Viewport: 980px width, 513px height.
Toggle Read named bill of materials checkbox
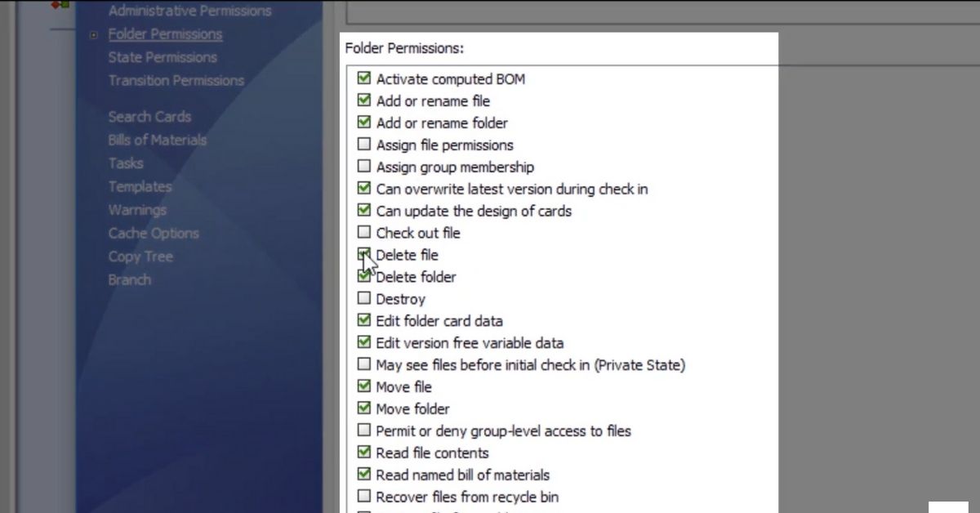[364, 475]
